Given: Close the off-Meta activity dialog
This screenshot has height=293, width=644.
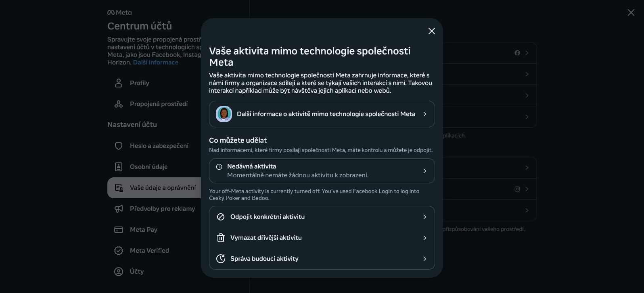Looking at the screenshot, I should pyautogui.click(x=431, y=31).
